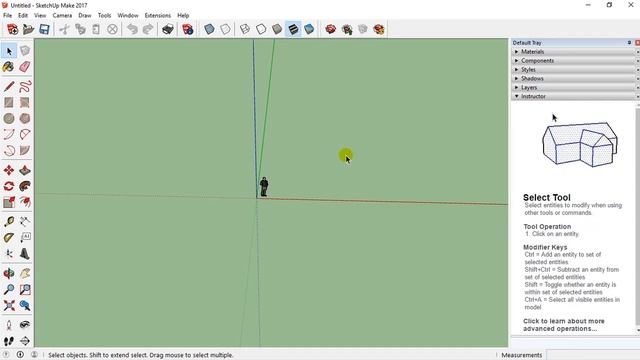Choose the Rotate tool
The width and height of the screenshot is (640, 360).
[x=9, y=186]
